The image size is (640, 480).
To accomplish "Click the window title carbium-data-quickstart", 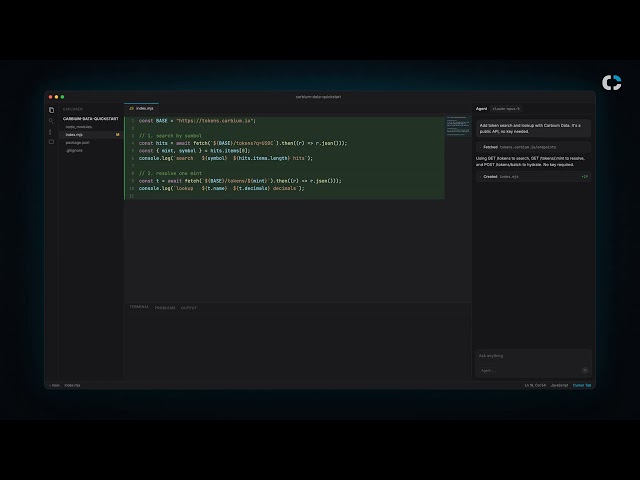I will [318, 97].
